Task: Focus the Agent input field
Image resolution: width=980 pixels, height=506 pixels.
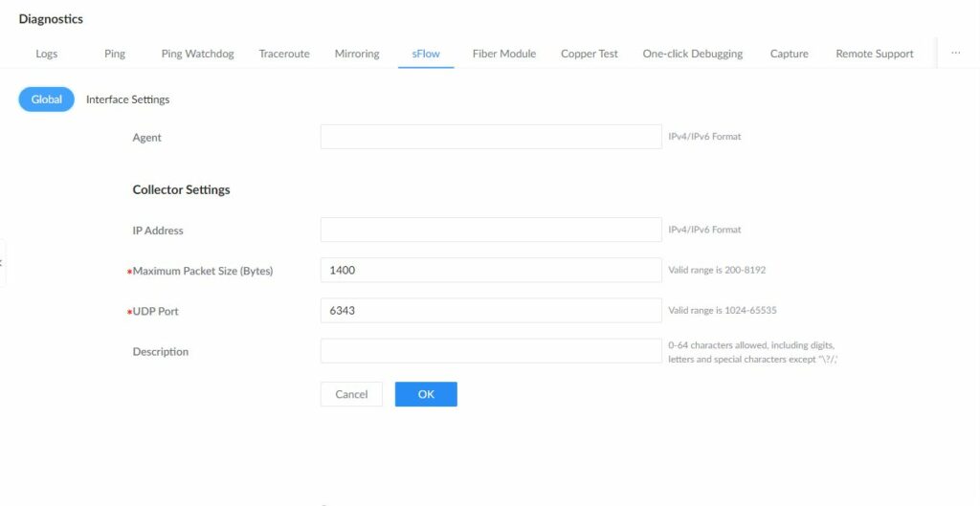Action: (491, 137)
